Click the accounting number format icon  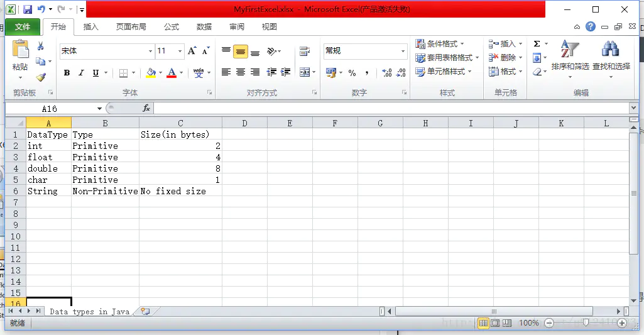[x=331, y=73]
